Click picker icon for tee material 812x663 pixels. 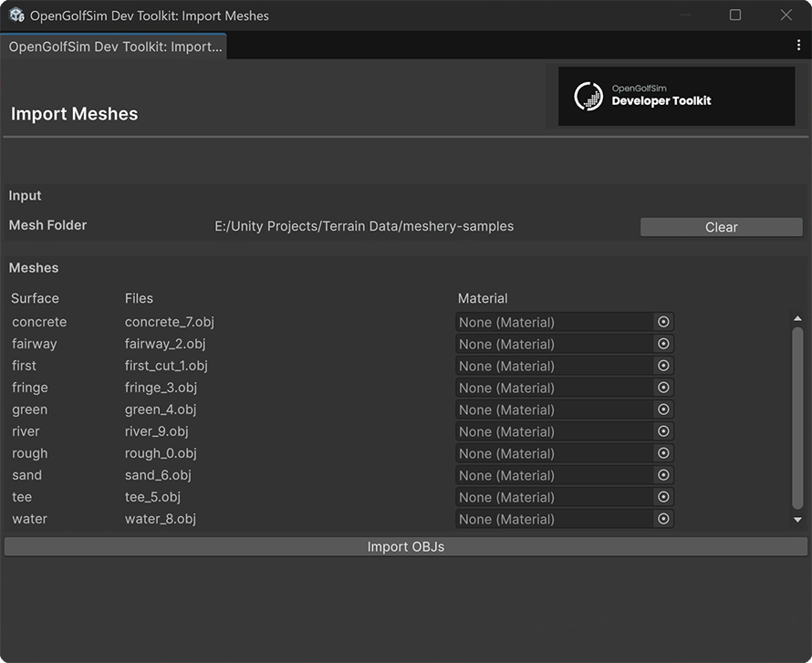(663, 497)
